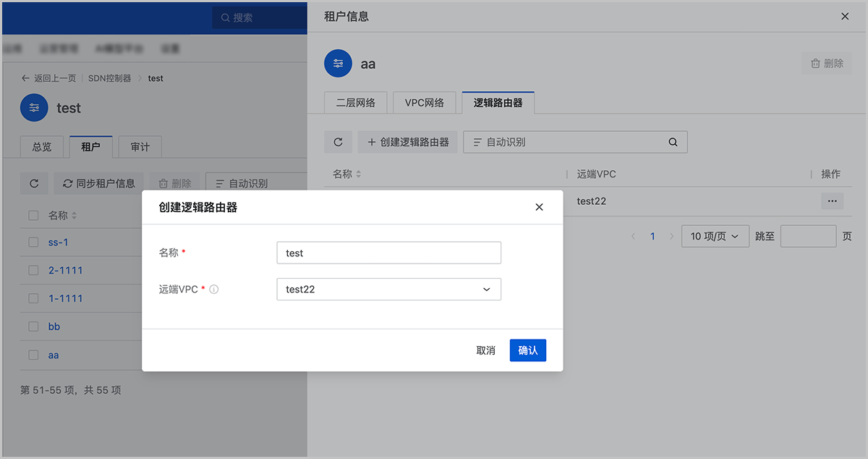Switch to the VPC网络 tab

click(424, 103)
